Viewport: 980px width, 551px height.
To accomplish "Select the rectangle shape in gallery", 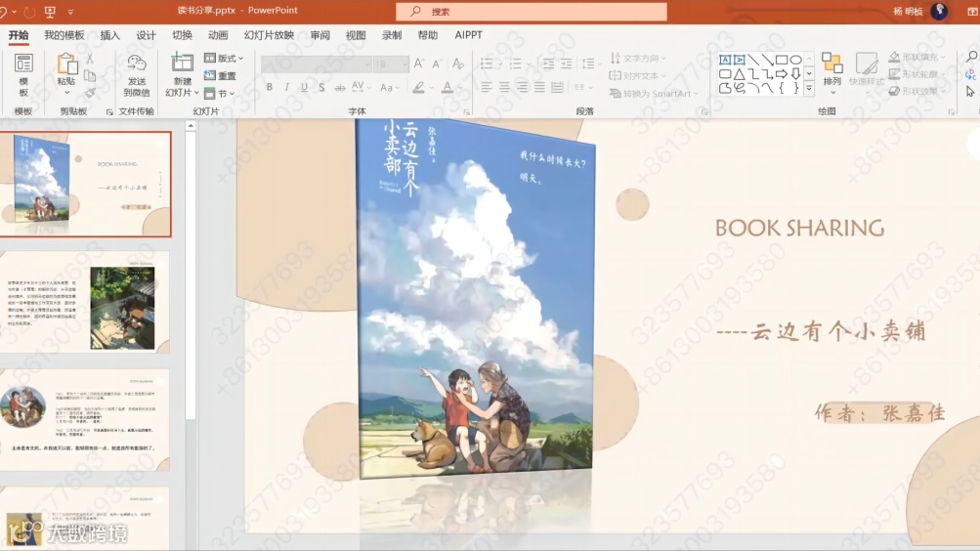I will click(782, 60).
